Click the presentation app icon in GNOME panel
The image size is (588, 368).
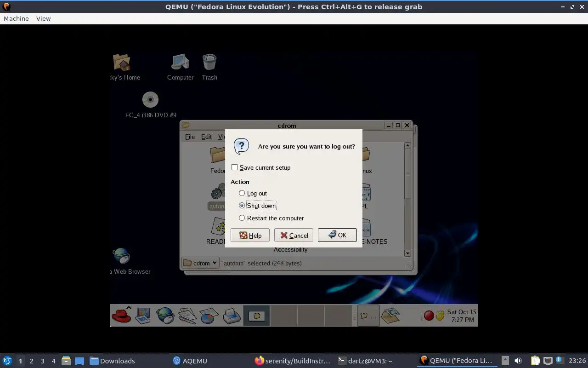143,316
